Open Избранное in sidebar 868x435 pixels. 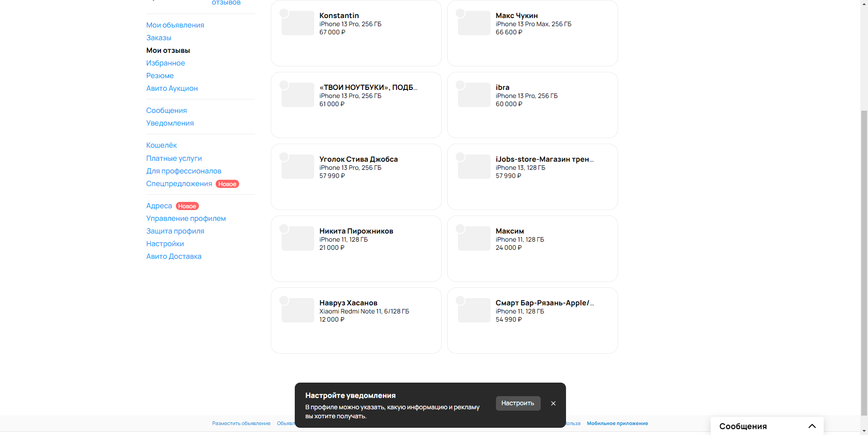coord(165,63)
